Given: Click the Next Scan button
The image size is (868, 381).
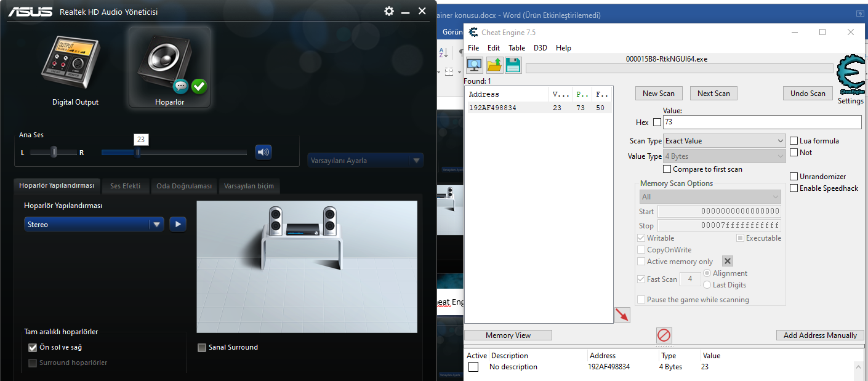Looking at the screenshot, I should 713,94.
